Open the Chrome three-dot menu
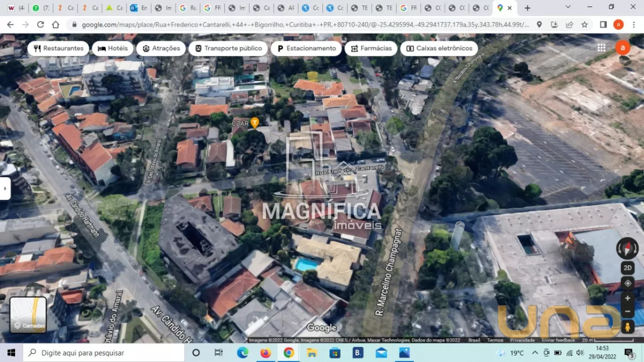The width and height of the screenshot is (644, 362). (x=633, y=25)
